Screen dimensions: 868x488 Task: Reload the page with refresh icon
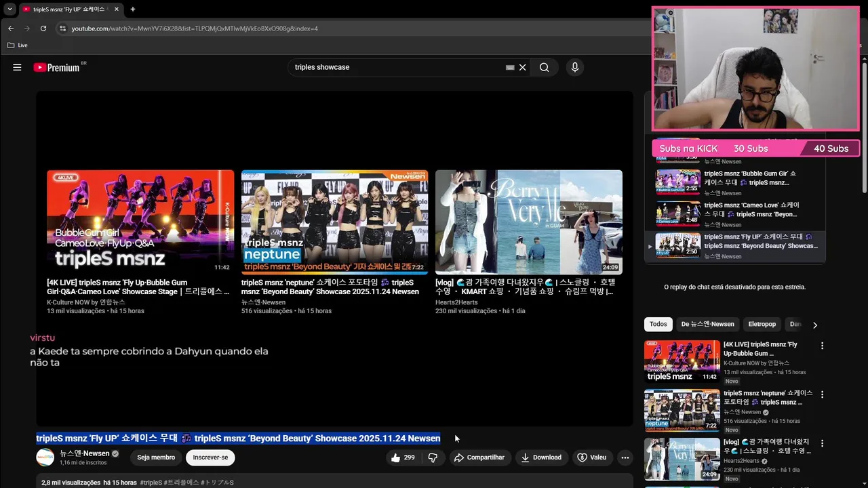(x=43, y=28)
